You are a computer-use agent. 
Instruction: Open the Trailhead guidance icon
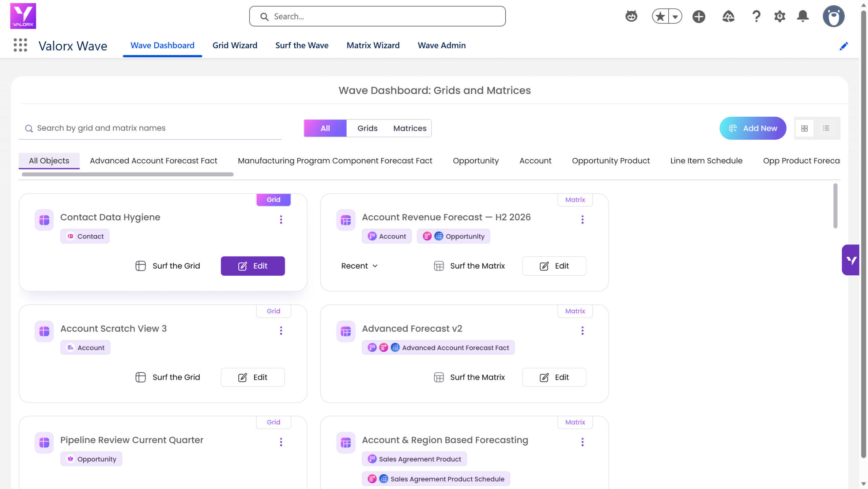728,16
